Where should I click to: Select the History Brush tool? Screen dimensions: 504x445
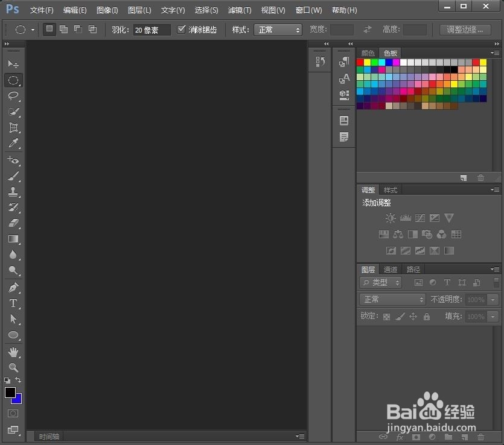coord(13,207)
